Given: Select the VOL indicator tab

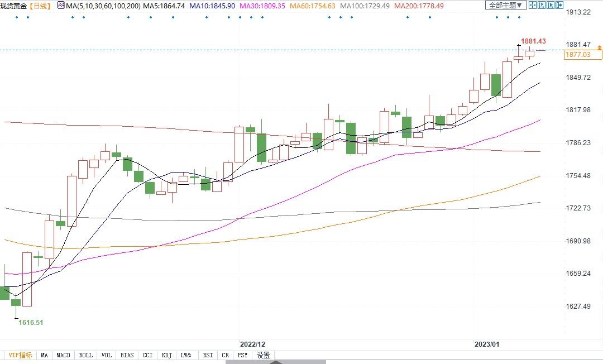Looking at the screenshot, I should 107,355.
